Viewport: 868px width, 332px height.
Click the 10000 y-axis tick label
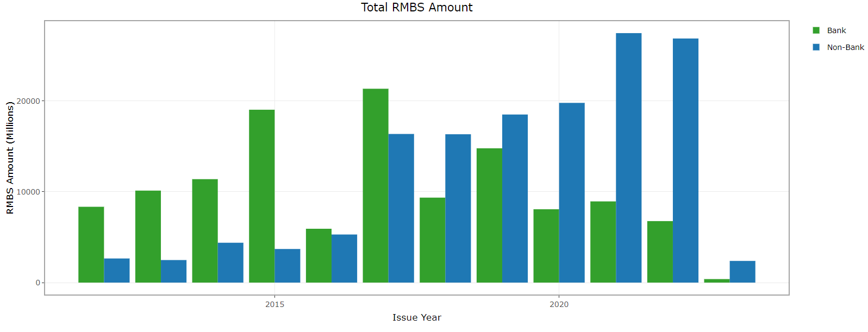[x=28, y=192]
